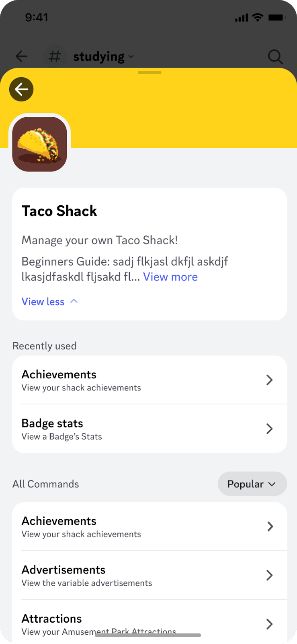Click the chevron next to Attractions
297x644 pixels.
point(269,624)
